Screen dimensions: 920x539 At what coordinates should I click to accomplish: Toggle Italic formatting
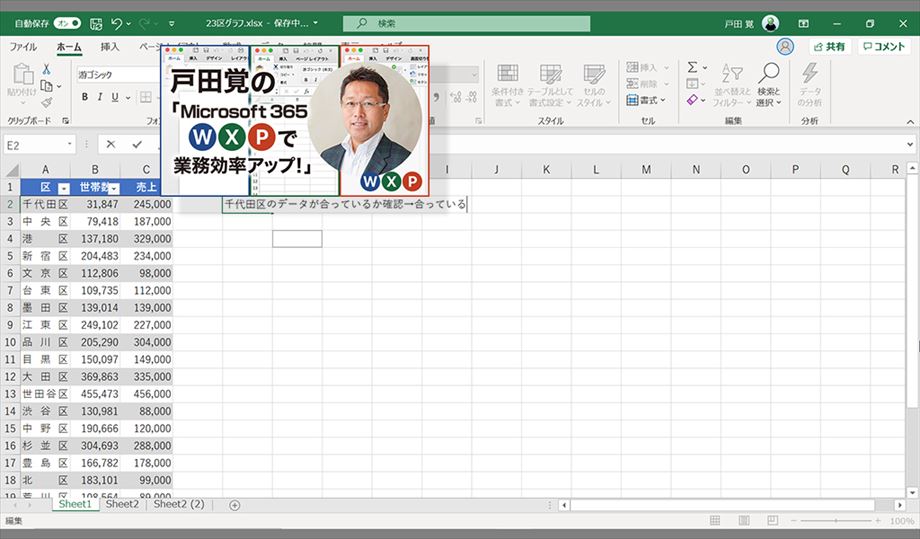[x=100, y=97]
